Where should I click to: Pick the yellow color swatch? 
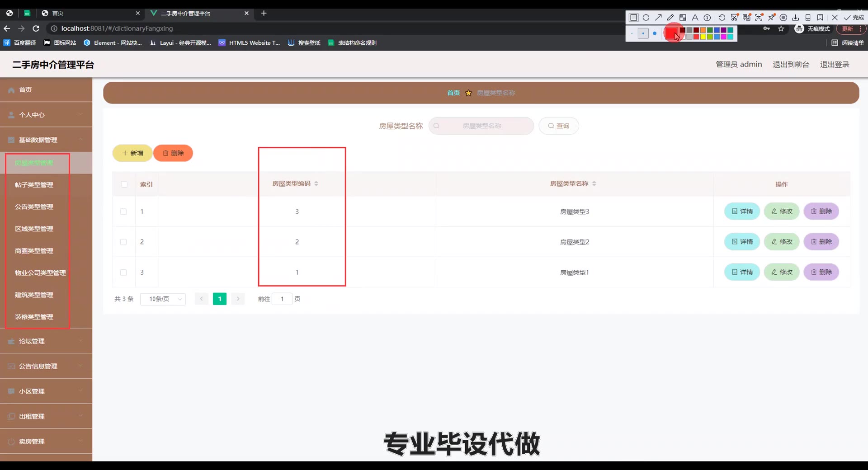[703, 37]
